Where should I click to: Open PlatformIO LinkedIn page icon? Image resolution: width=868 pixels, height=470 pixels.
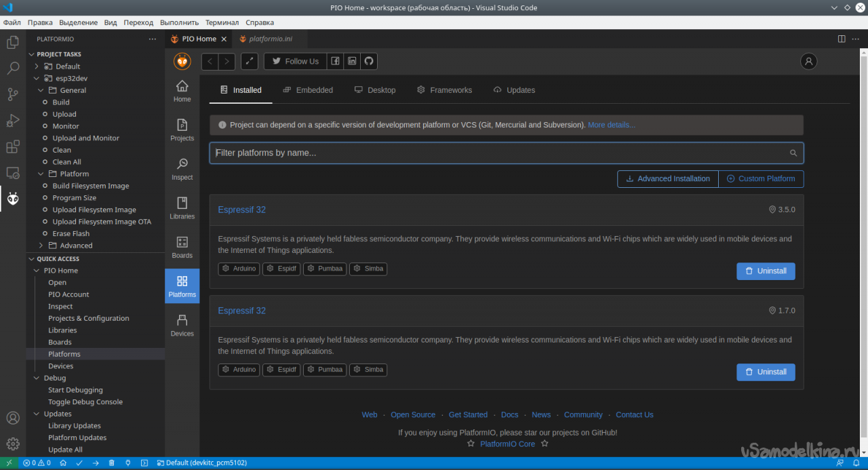coord(352,61)
